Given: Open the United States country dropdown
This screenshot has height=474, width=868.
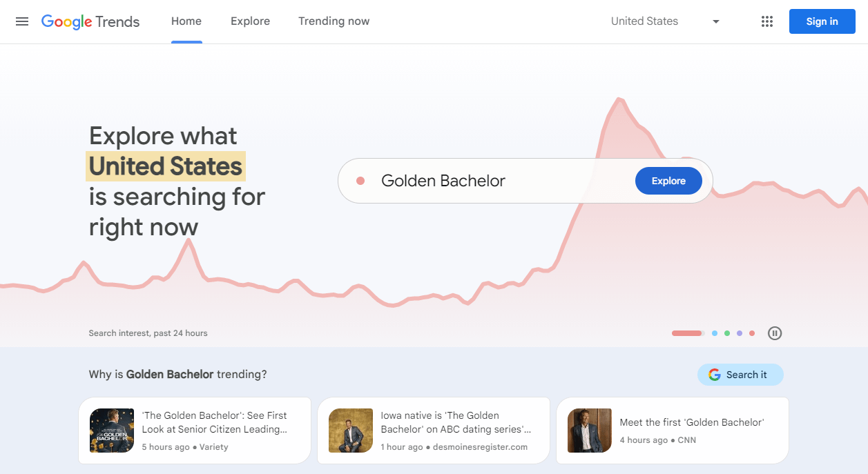Looking at the screenshot, I should tap(644, 21).
